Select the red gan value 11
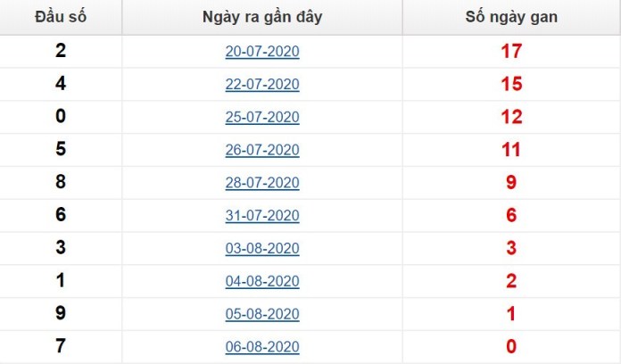 511,150
